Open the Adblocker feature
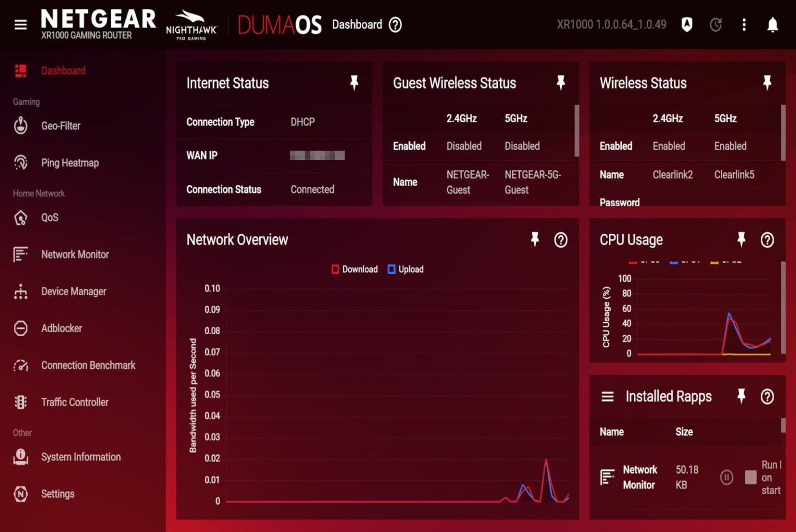The height and width of the screenshot is (532, 796). point(61,328)
